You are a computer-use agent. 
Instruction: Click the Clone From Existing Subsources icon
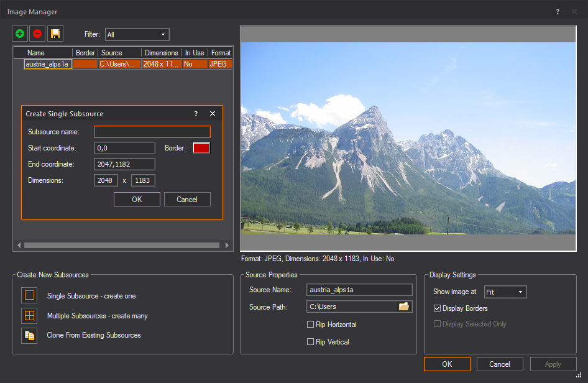(29, 335)
